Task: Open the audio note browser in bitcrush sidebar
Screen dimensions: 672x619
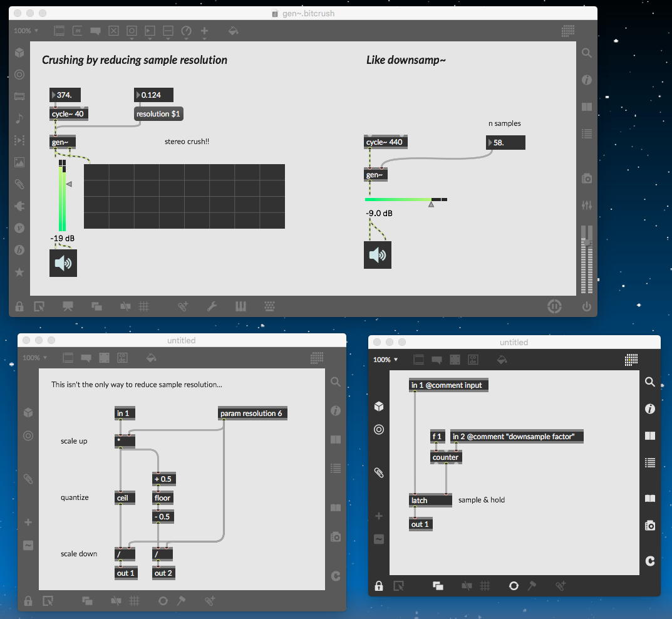Action: pos(19,118)
